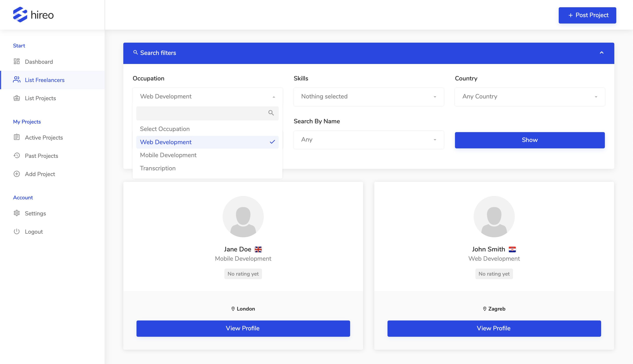Screen dimensions: 633x364
Task: Select Mobile Development occupation
Action: [x=207, y=155]
